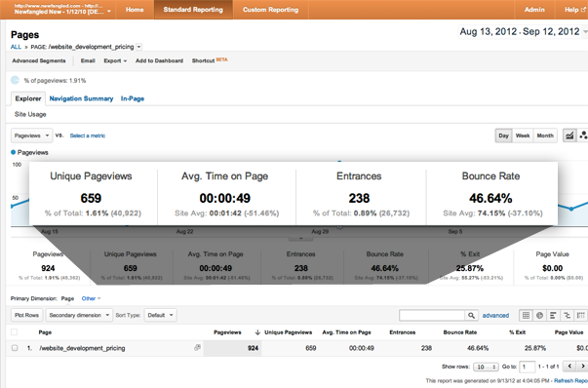Image resolution: width=588 pixels, height=388 pixels.
Task: Open the Pageviews metric dropdown
Action: (x=31, y=136)
